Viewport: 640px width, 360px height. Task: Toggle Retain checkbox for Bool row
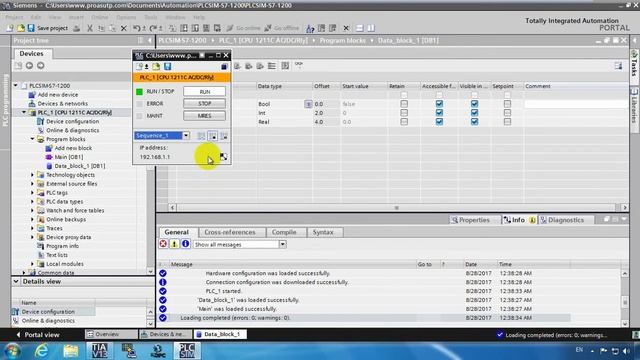click(404, 104)
